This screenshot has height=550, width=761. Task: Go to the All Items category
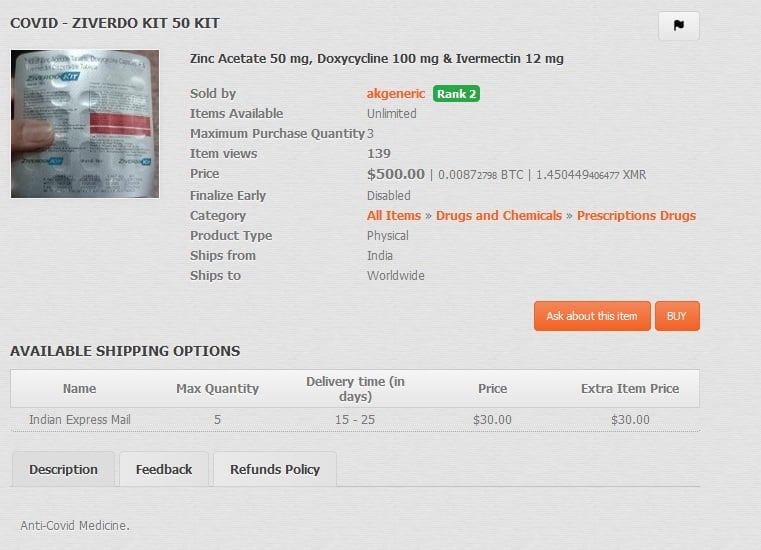click(394, 216)
